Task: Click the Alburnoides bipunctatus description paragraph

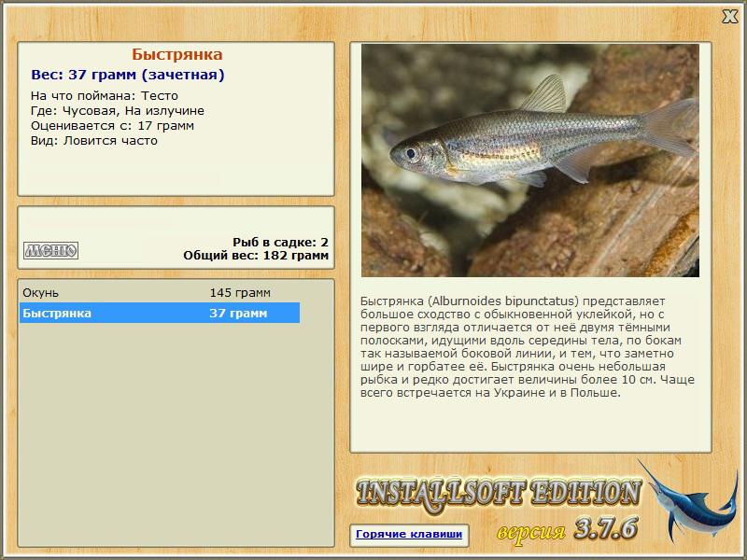Action: [528, 346]
